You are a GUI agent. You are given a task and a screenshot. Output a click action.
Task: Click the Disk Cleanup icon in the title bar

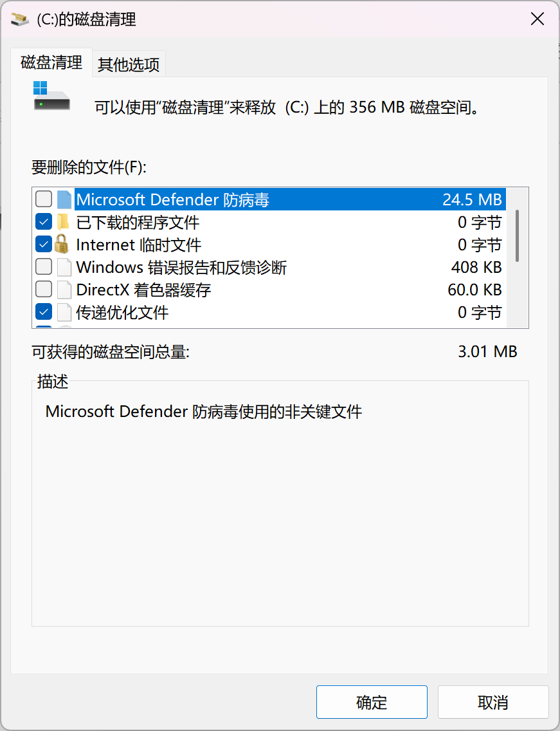click(x=19, y=19)
